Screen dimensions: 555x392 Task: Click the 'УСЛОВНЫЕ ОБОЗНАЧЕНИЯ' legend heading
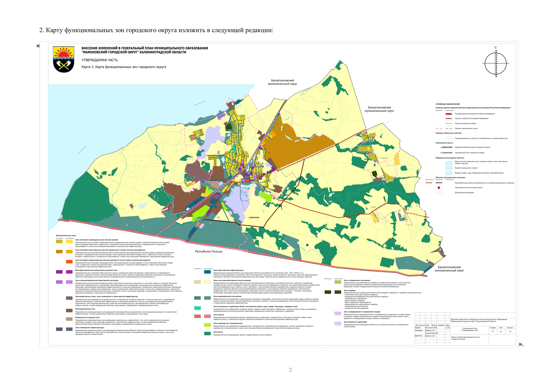click(448, 104)
